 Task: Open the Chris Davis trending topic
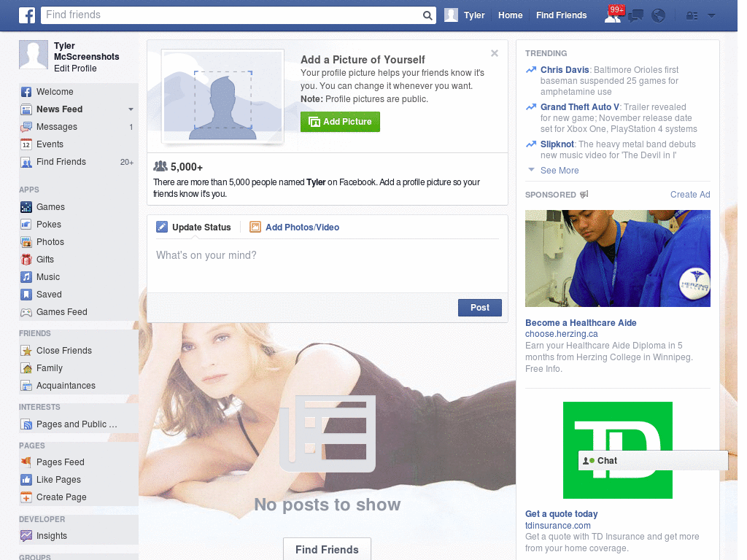[x=565, y=70]
